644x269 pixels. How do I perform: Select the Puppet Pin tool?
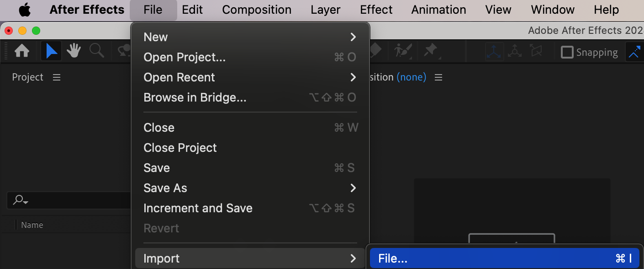[431, 51]
